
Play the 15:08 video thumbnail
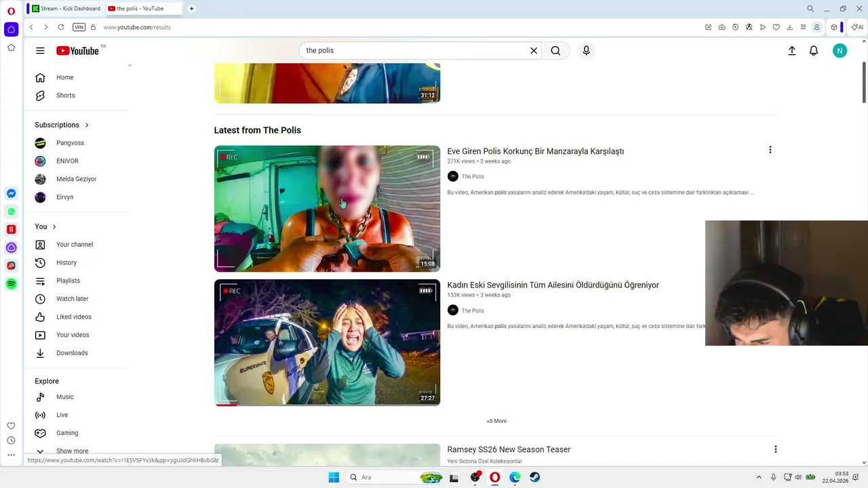(327, 209)
